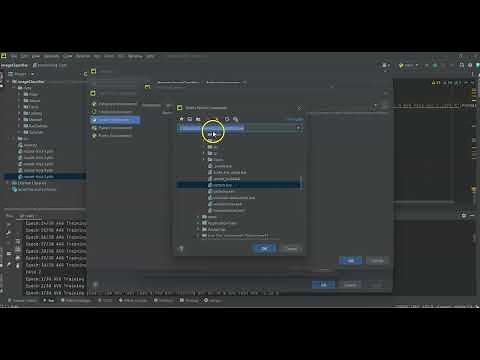Click Cancel in the Settings dialog
This screenshot has height=360, width=480.
pyautogui.click(x=350, y=285)
